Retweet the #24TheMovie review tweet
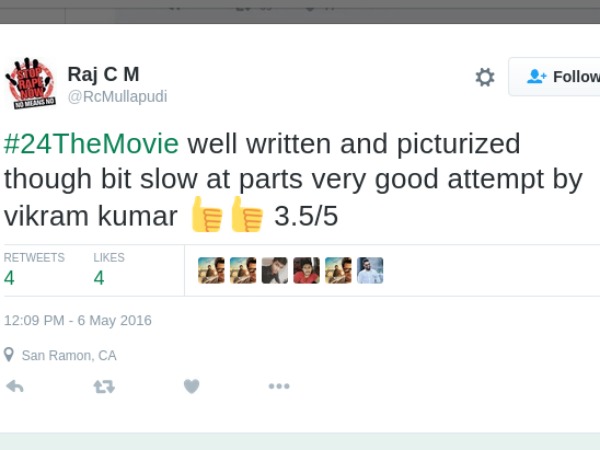Screen dimensions: 600x450 (103, 386)
